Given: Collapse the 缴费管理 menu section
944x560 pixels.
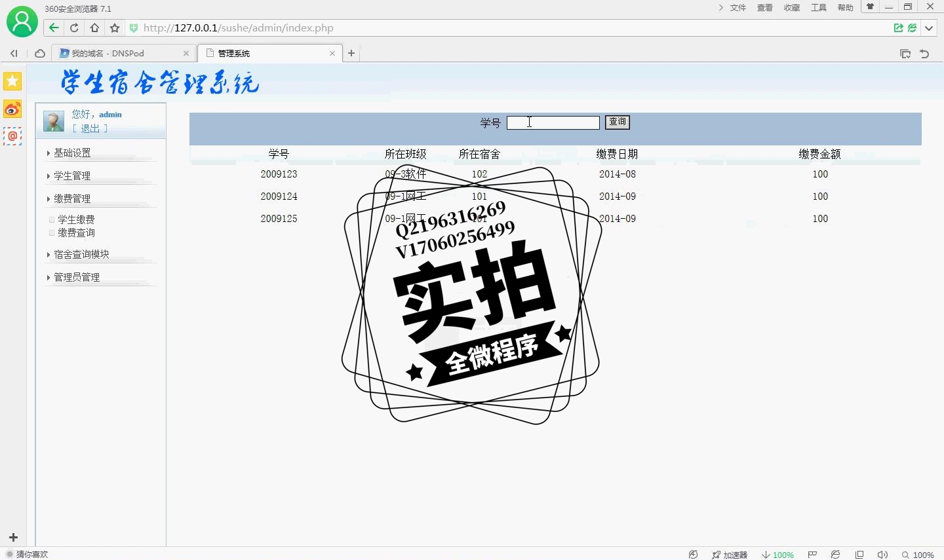Looking at the screenshot, I should click(x=72, y=198).
